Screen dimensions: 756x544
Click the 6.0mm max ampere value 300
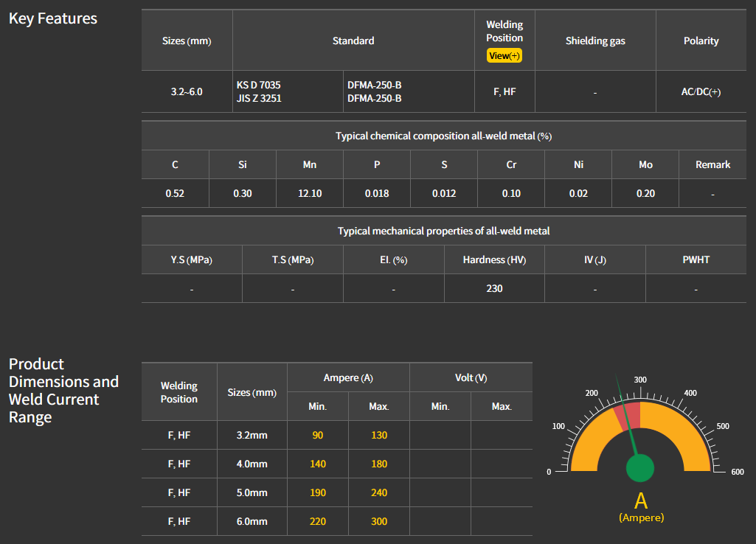click(379, 521)
